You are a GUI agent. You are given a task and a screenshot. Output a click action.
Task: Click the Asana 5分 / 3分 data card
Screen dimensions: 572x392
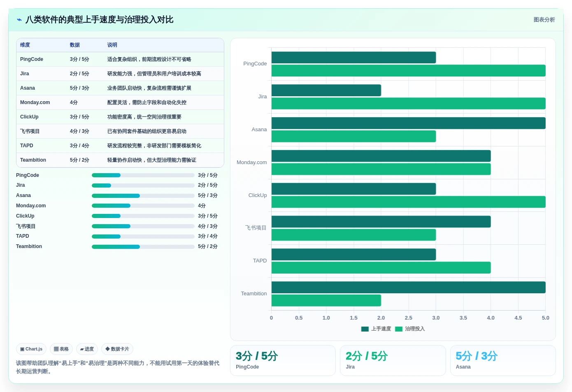pos(503,360)
